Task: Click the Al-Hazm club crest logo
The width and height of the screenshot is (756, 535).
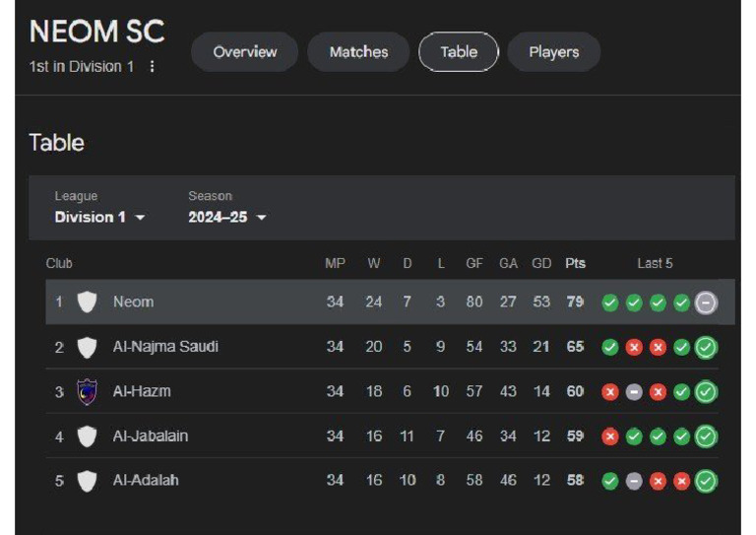Action: click(x=88, y=392)
